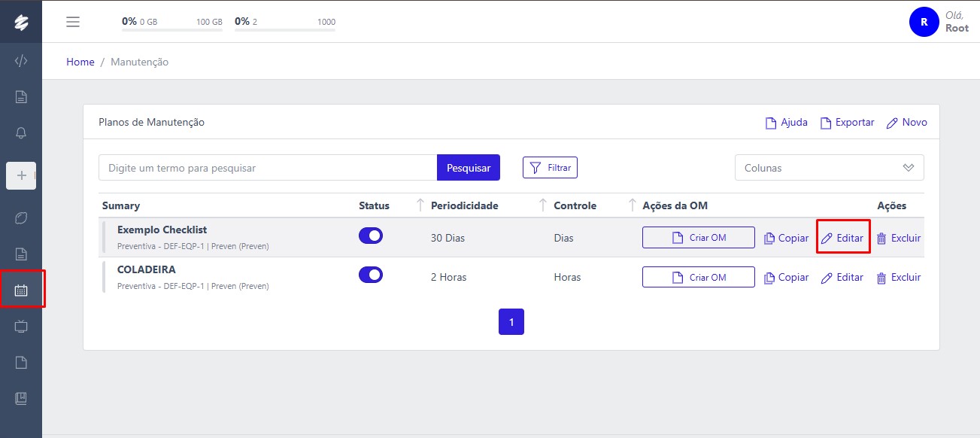This screenshot has width=980, height=438.
Task: Click the Manutenção breadcrumb item
Action: point(139,62)
